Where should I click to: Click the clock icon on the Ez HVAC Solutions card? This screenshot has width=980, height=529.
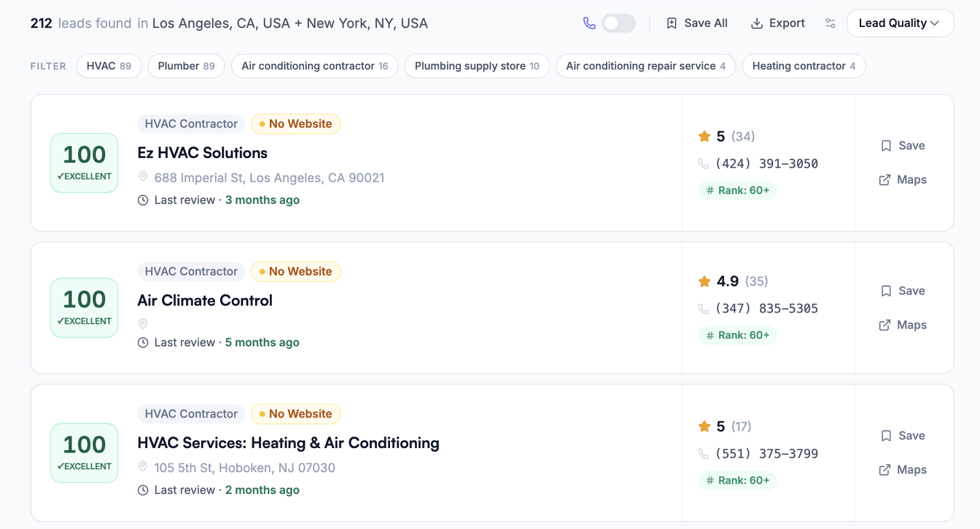(143, 200)
